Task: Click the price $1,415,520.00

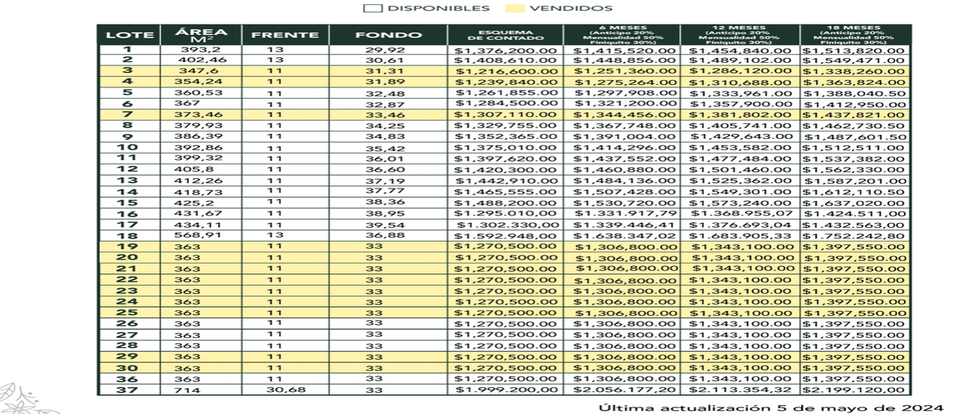Action: click(624, 50)
